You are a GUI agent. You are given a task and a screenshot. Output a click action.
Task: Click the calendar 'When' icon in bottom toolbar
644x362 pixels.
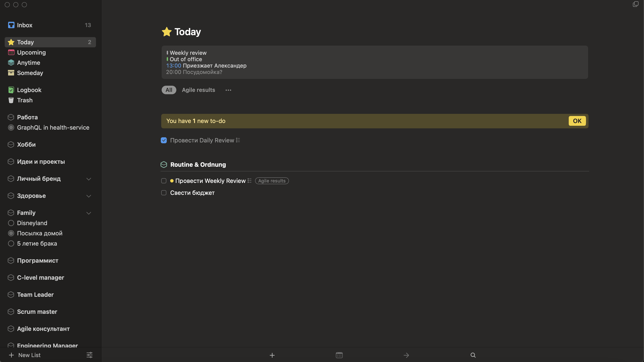pos(339,355)
